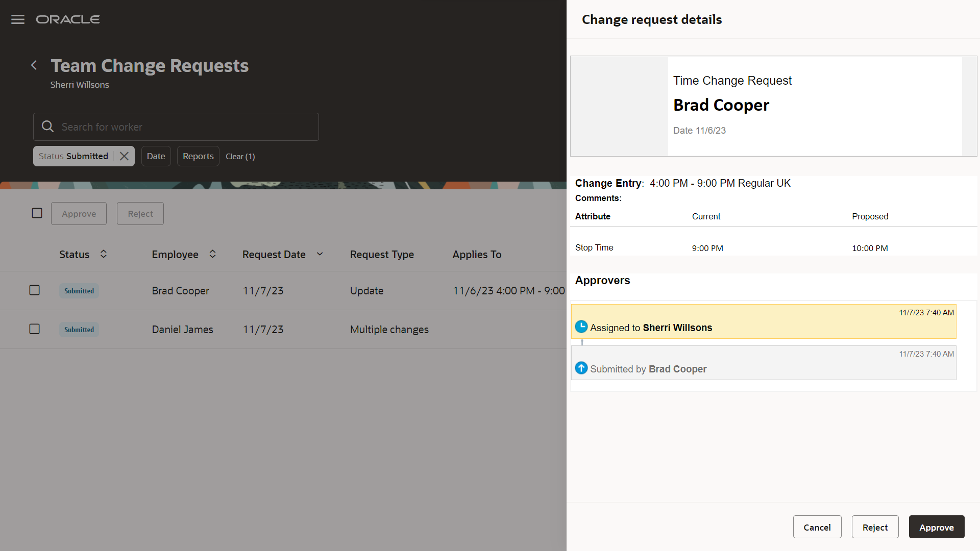This screenshot has height=551, width=980.
Task: Click the Date 11/6/23 text
Action: [699, 131]
